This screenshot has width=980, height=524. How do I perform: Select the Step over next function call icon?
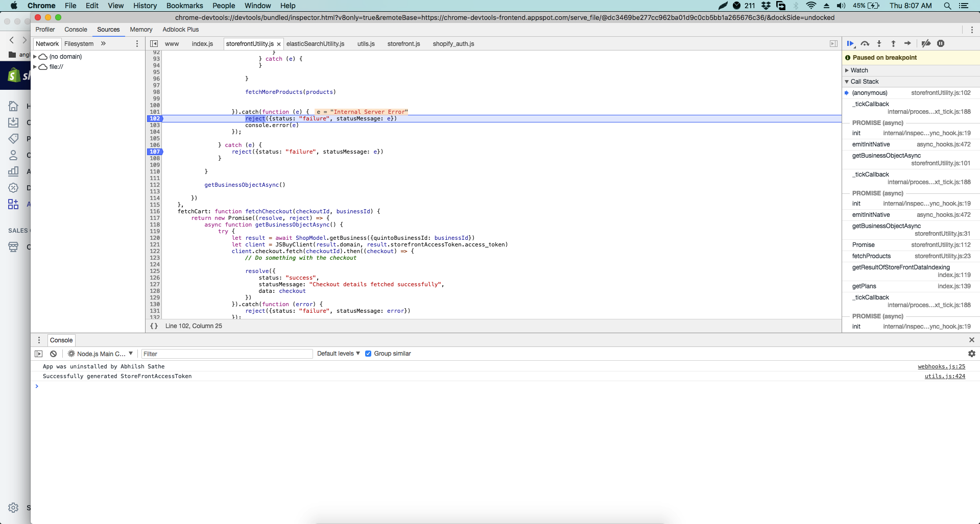[x=865, y=44]
